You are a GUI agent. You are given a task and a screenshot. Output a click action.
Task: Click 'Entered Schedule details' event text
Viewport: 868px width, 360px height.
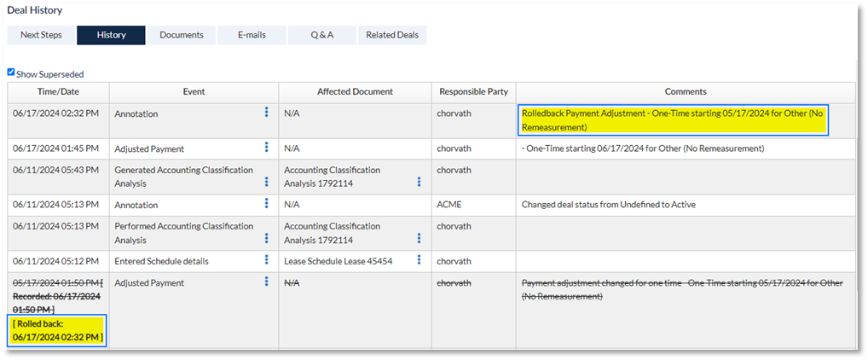pos(162,261)
